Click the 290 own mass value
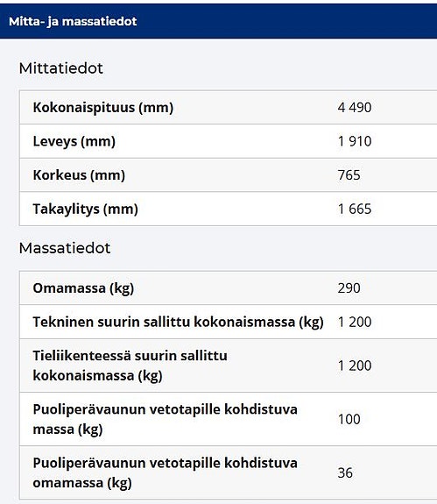This screenshot has width=437, height=504. [349, 288]
